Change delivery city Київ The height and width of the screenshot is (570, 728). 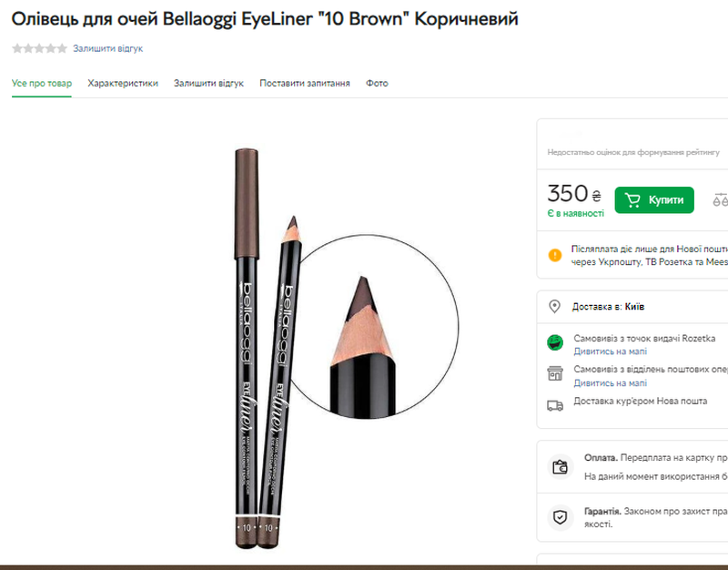633,307
